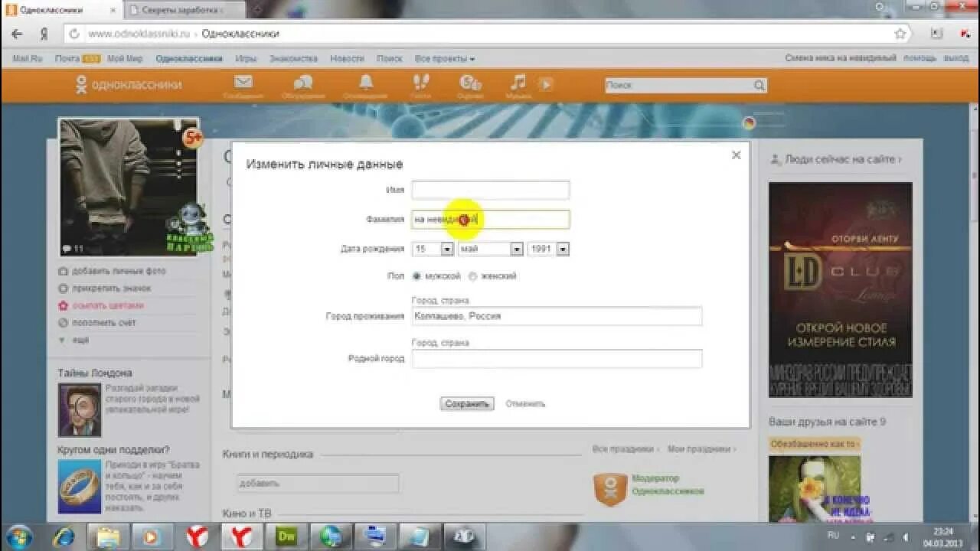The width and height of the screenshot is (980, 551).
Task: Click the Yandex 'Я' button beside the address bar
Action: coord(44,34)
